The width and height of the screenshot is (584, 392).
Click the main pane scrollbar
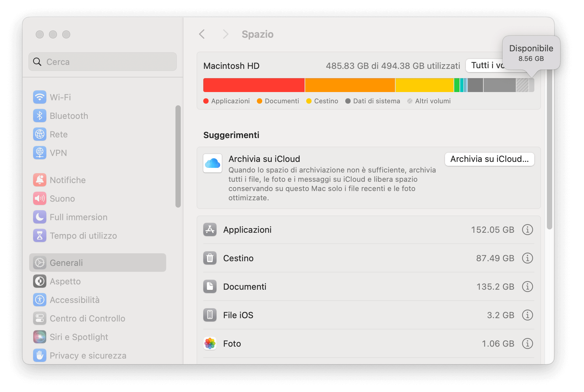tap(550, 149)
